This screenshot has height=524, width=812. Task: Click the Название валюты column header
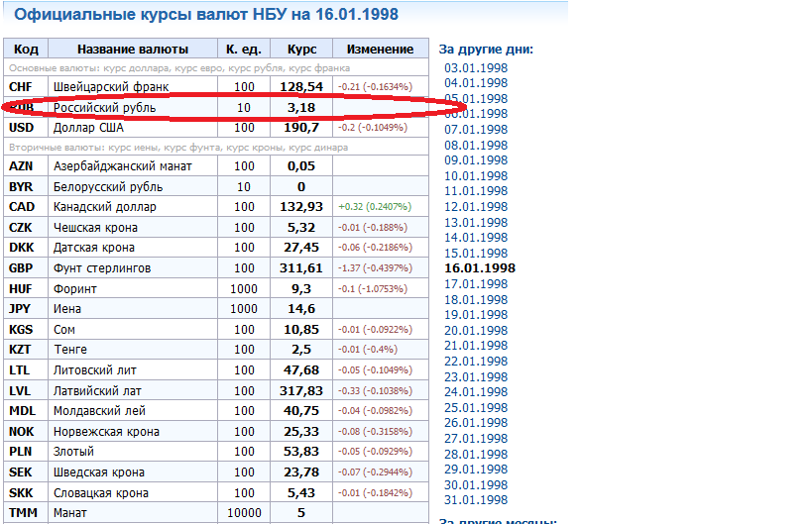pos(133,50)
